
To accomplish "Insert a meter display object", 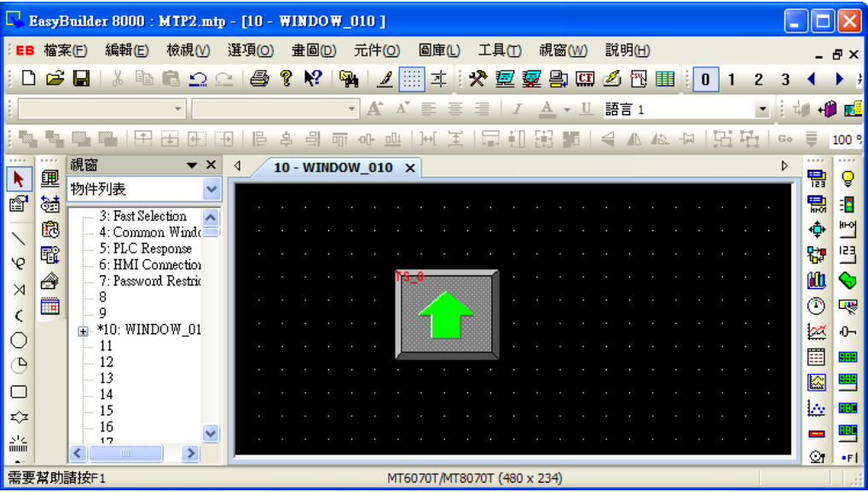I will click(x=817, y=305).
